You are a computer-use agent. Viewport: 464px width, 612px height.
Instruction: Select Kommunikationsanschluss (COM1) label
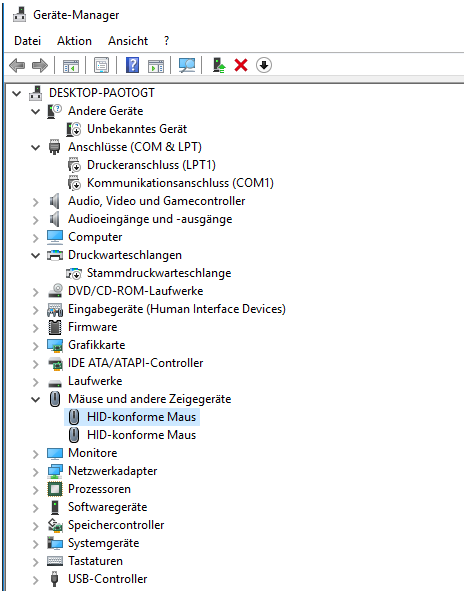click(180, 183)
